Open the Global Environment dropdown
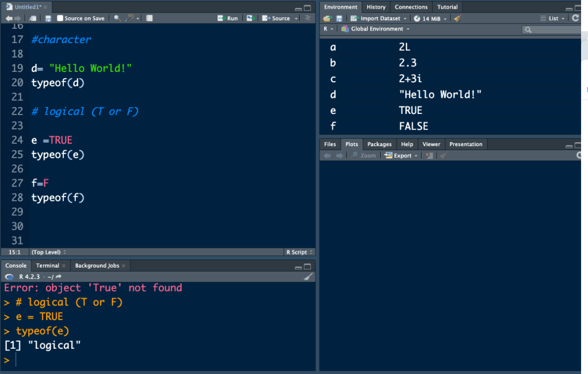This screenshot has width=588, height=374. click(376, 29)
